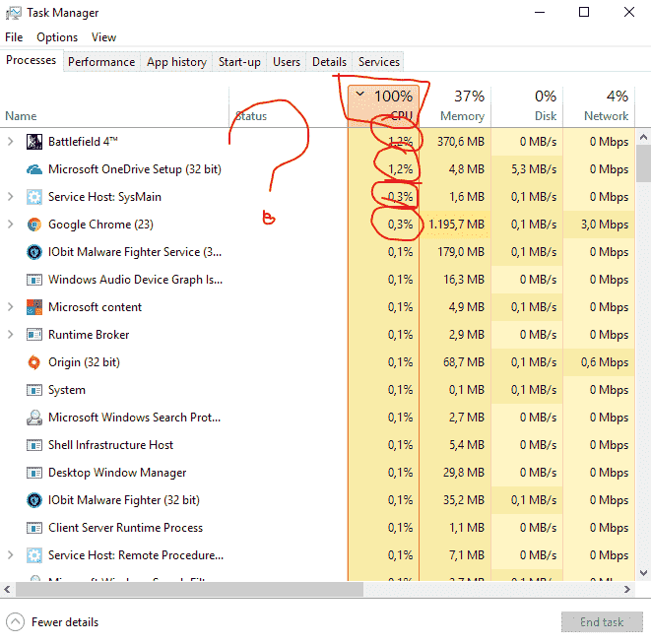Click the Service Host: Remote Procedure icon
Screen dimensions: 651x644
click(x=34, y=555)
